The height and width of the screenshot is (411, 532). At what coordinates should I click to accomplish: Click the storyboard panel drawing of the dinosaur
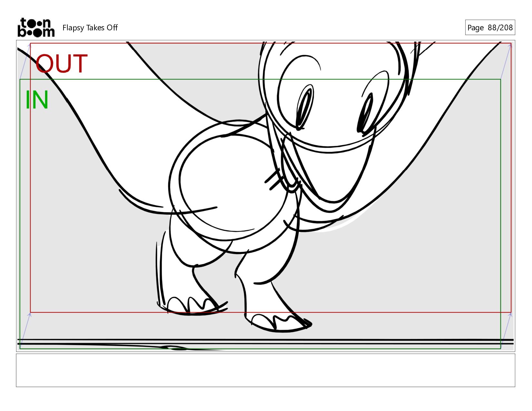tap(265, 196)
